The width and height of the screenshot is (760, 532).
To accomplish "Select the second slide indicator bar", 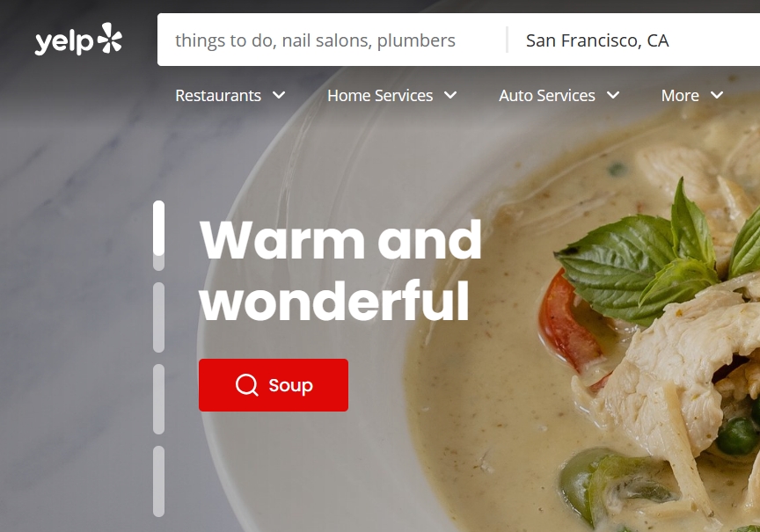I will (x=158, y=317).
